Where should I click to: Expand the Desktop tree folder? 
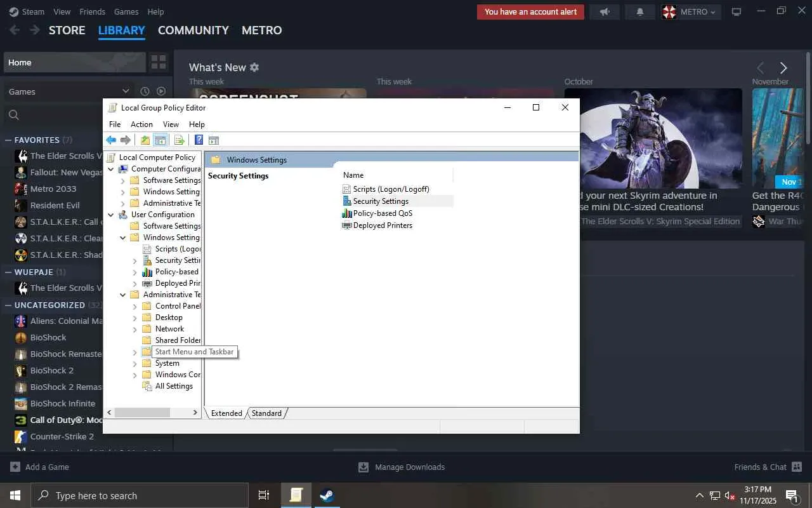click(x=134, y=317)
